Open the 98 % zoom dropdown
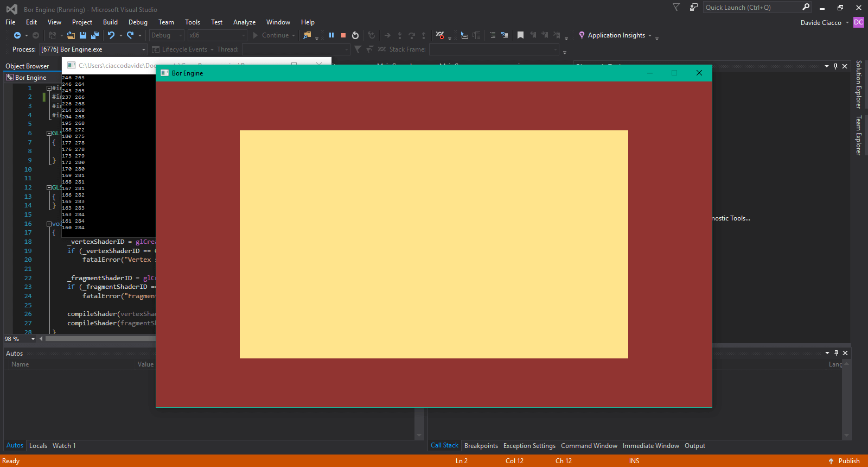The width and height of the screenshot is (868, 467). tap(33, 339)
